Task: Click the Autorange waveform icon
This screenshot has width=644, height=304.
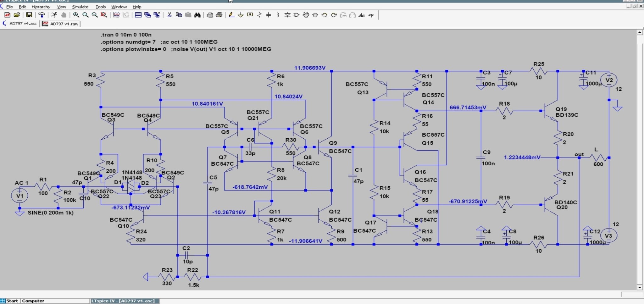Action: 116,15
